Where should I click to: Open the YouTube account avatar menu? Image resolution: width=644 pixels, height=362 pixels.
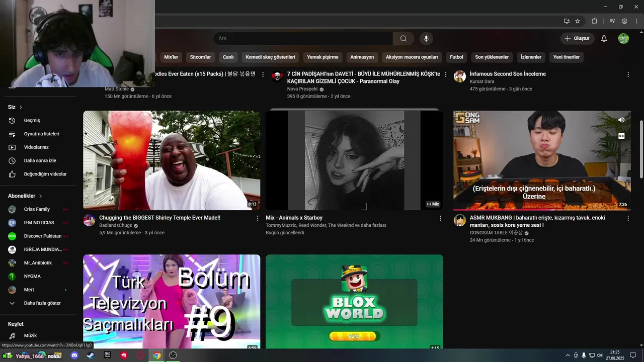(x=623, y=38)
